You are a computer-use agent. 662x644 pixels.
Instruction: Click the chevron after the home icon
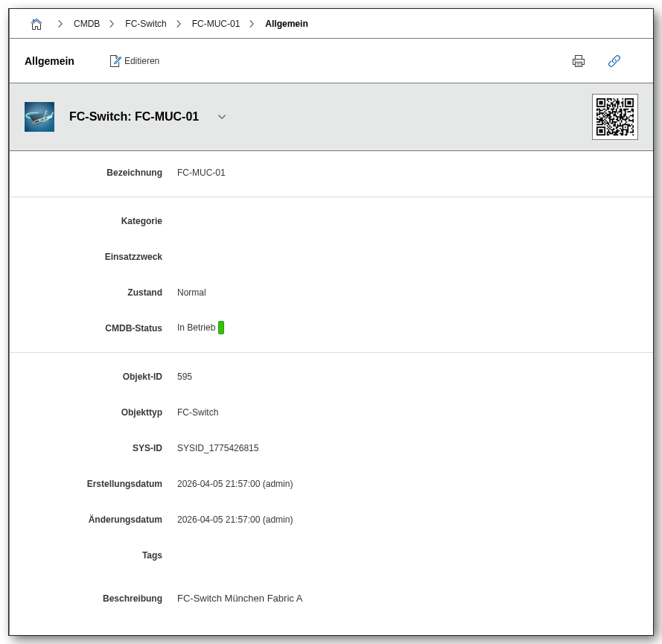pyautogui.click(x=60, y=24)
